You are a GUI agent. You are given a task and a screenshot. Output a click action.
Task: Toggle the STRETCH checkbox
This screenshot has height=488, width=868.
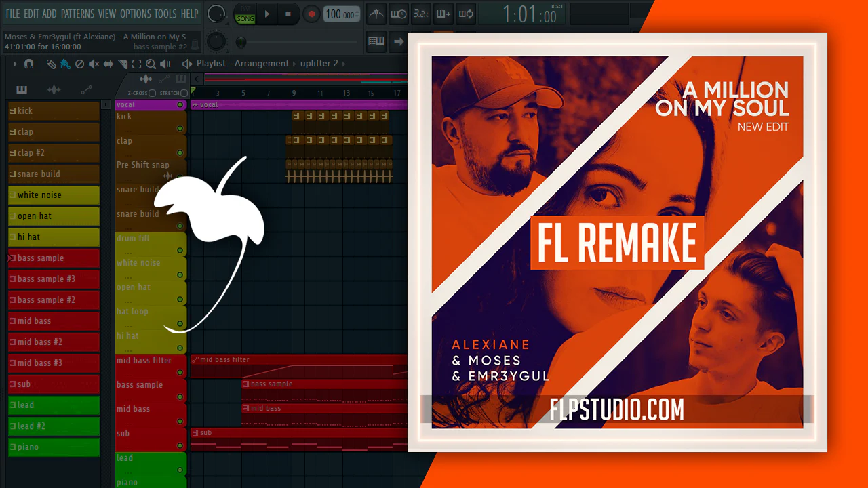click(x=184, y=93)
